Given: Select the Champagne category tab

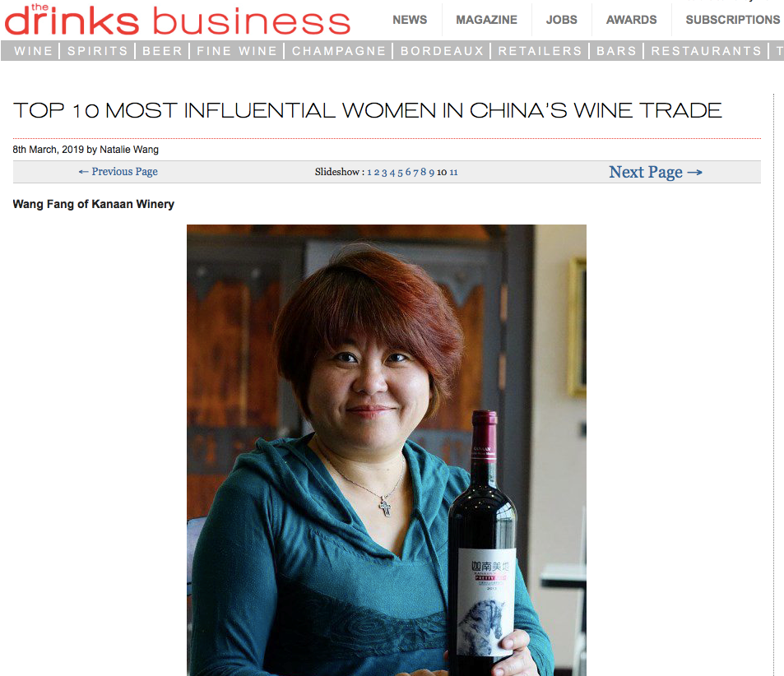Looking at the screenshot, I should point(338,51).
